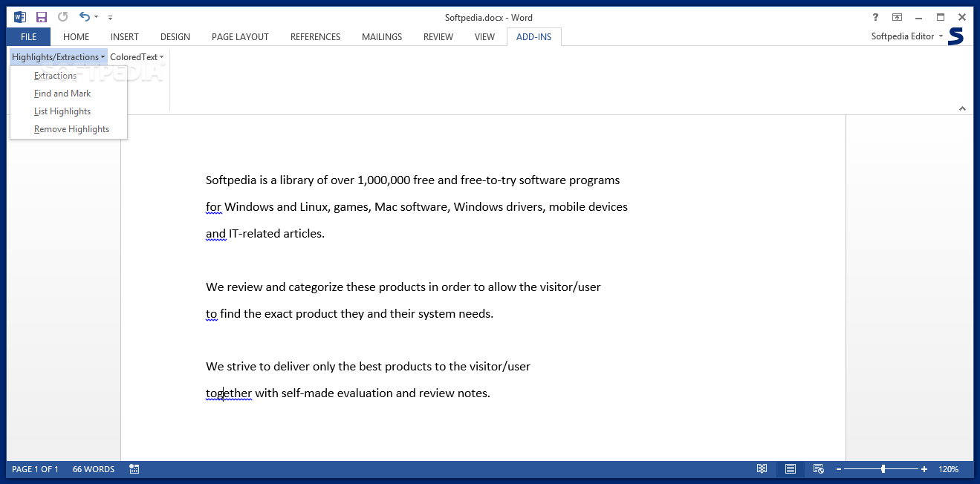Switch to Print Layout view icon
Image resolution: width=980 pixels, height=484 pixels.
point(791,469)
